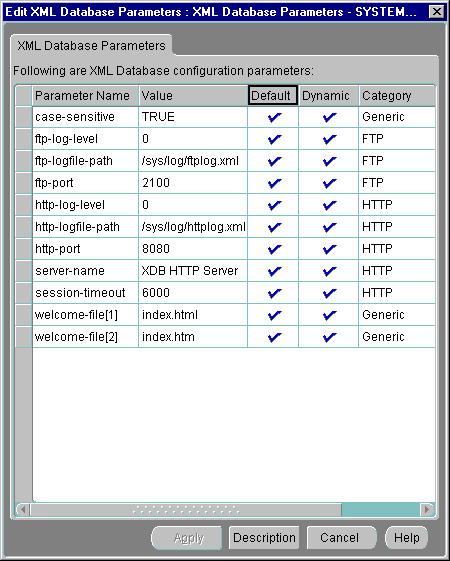
Task: Toggle Default checkmark for ftp-log-level
Action: [274, 139]
